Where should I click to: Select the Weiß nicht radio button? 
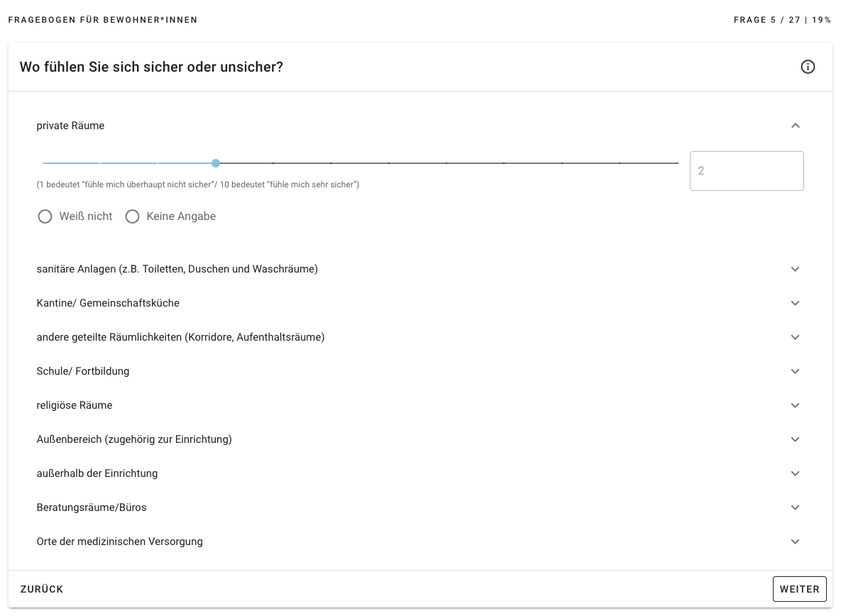click(45, 216)
